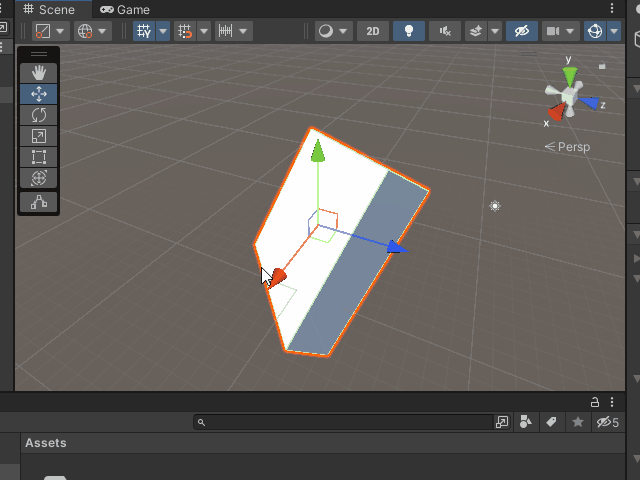The width and height of the screenshot is (640, 480).
Task: Click the favorites star icon
Action: click(x=578, y=422)
